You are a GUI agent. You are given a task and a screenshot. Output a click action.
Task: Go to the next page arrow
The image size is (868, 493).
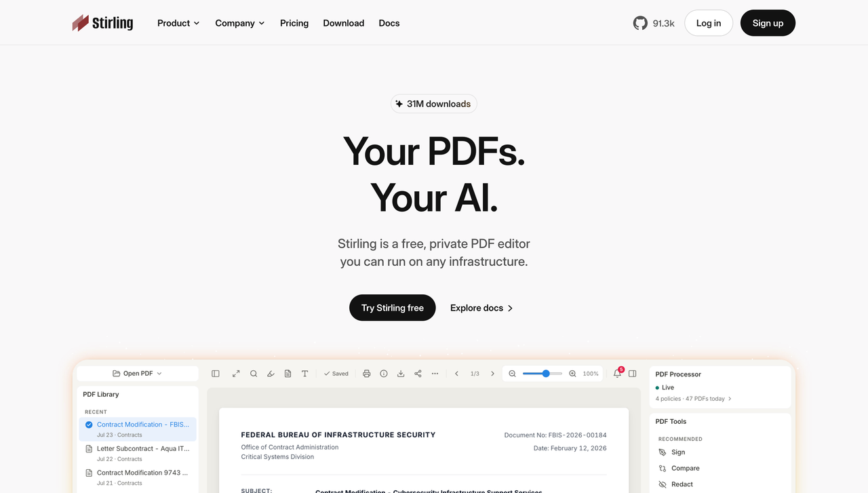click(x=492, y=374)
